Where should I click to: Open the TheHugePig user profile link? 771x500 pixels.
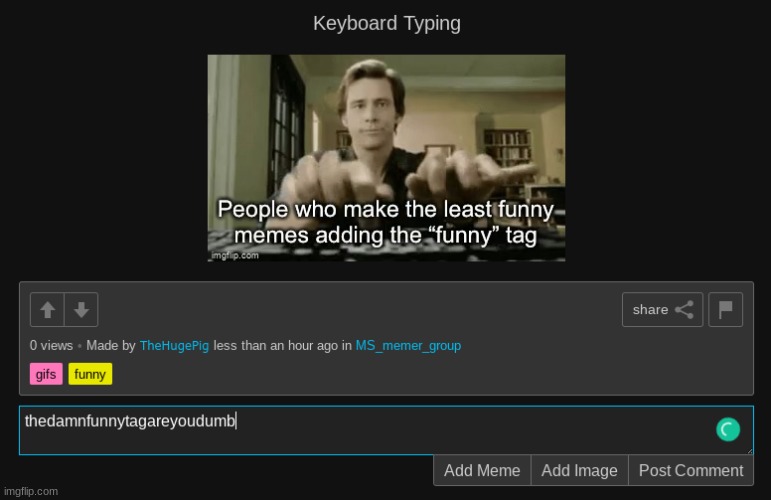[x=174, y=346]
